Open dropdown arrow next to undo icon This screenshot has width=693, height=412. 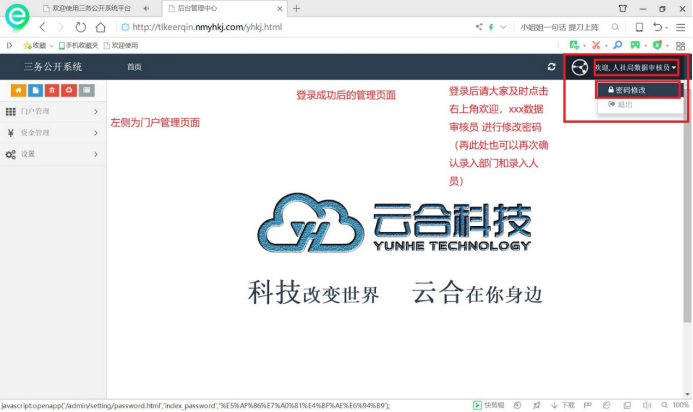666,28
